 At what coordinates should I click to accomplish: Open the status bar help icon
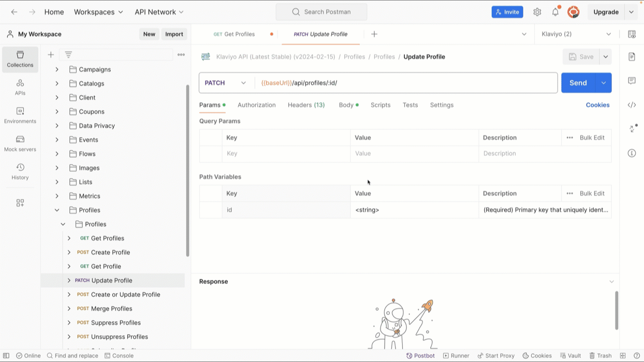636,356
